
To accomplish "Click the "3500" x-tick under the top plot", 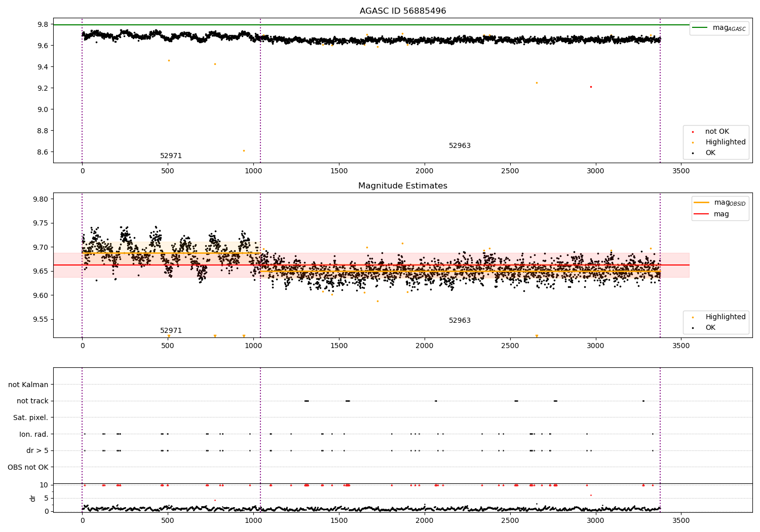I will point(681,171).
